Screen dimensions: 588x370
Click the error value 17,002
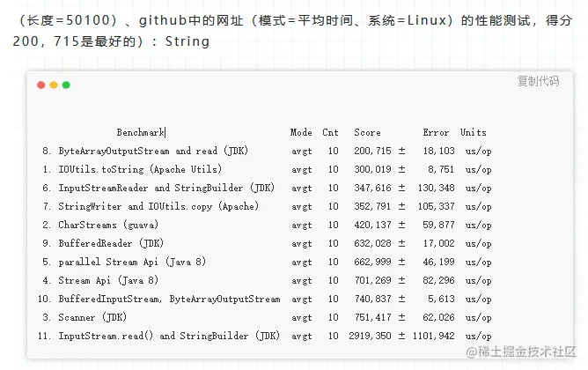438,243
